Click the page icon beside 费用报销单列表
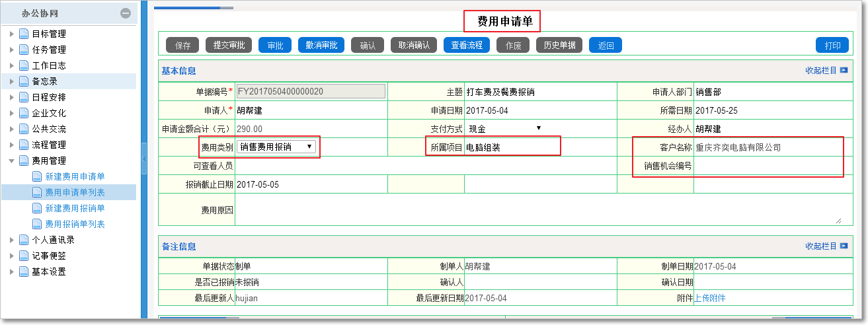The height and width of the screenshot is (325, 868). click(37, 224)
